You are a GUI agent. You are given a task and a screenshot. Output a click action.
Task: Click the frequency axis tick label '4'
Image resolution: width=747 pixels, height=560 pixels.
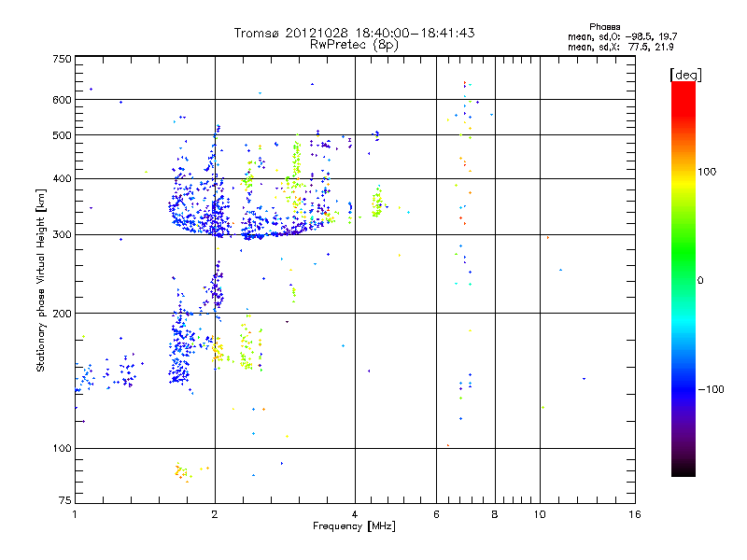coord(355,514)
